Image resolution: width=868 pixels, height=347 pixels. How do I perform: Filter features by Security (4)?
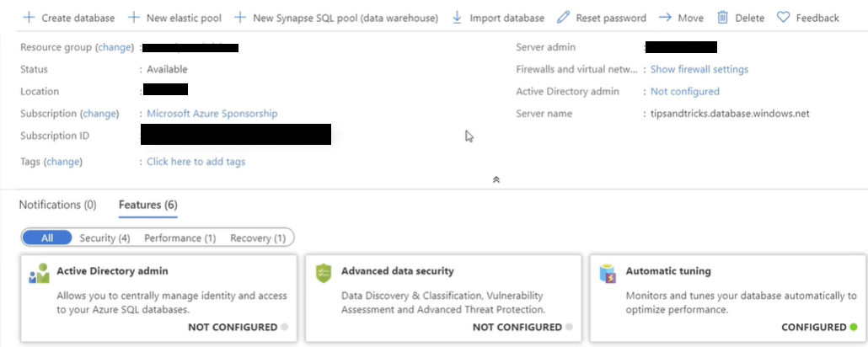point(104,238)
